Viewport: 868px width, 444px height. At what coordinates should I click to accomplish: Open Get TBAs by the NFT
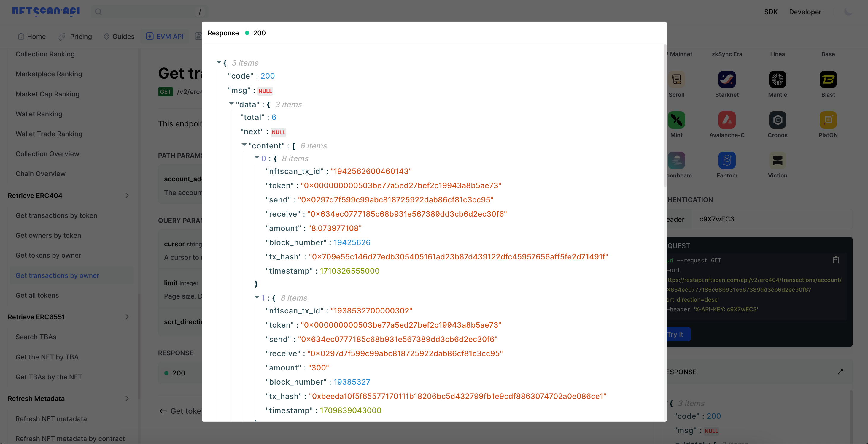coord(49,377)
